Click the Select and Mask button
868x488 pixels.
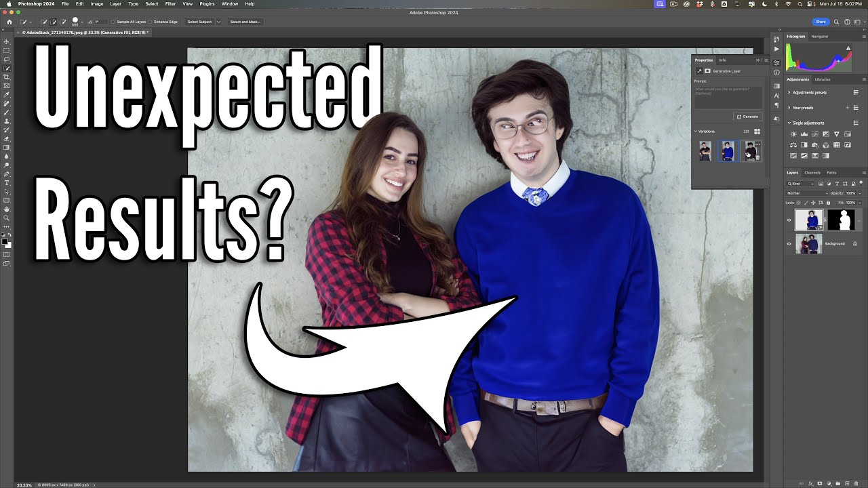tap(245, 22)
